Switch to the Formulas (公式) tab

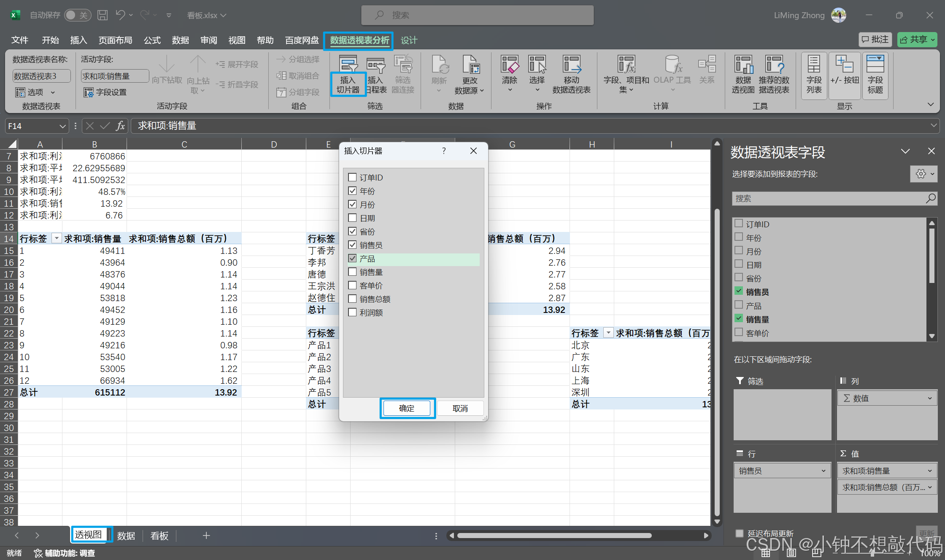[152, 40]
